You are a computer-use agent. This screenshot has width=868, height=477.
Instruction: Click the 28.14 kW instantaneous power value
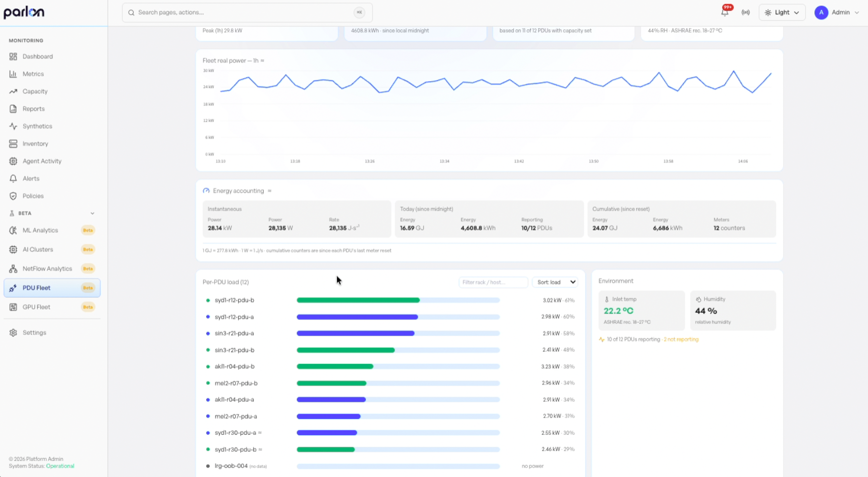coord(219,228)
